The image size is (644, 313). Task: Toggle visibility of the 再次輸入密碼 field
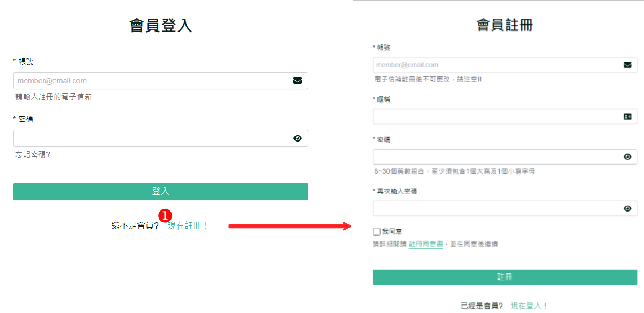click(x=627, y=208)
